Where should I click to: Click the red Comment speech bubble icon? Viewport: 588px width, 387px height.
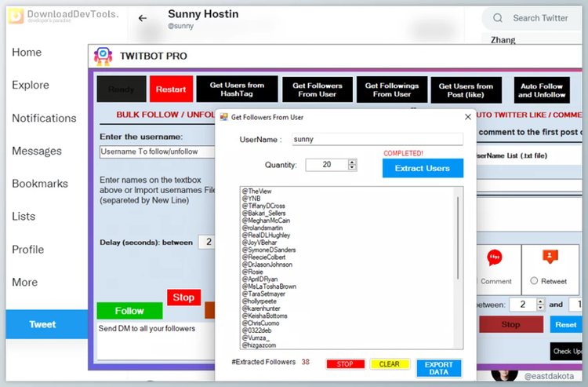(494, 257)
